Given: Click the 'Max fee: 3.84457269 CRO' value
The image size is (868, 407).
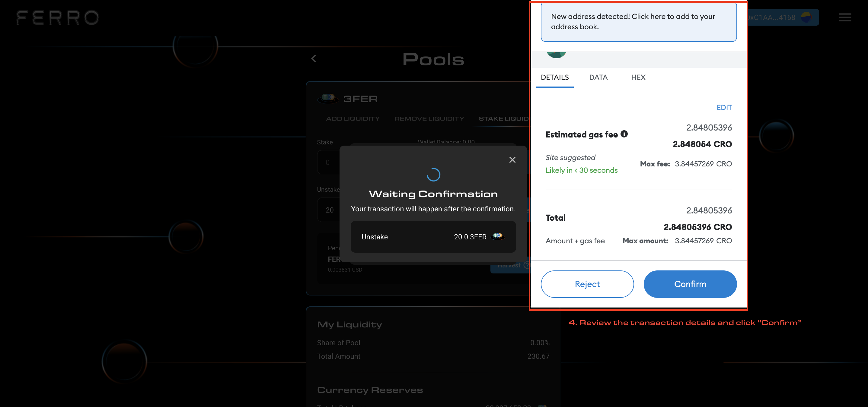Looking at the screenshot, I should (686, 164).
